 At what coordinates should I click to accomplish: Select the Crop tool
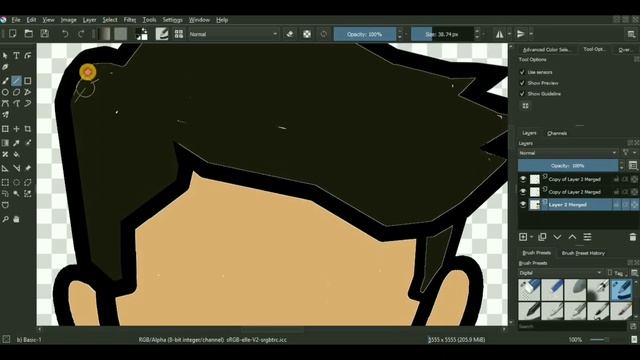click(x=28, y=129)
